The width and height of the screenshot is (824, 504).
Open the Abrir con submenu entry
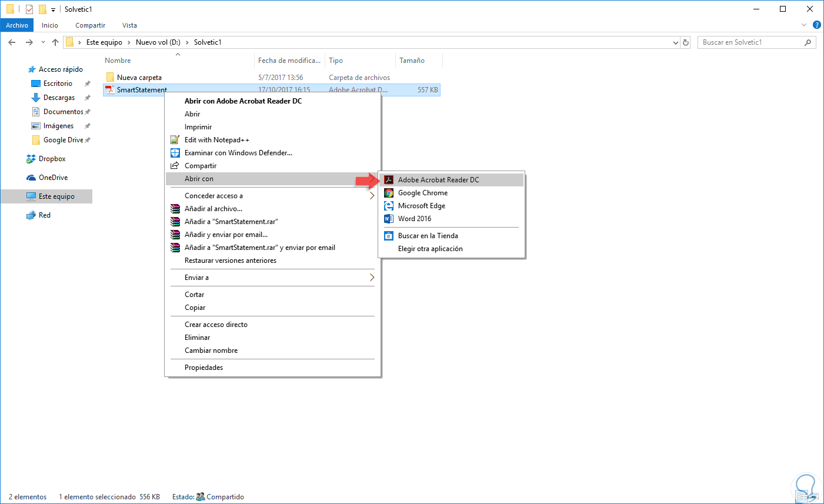[273, 179]
